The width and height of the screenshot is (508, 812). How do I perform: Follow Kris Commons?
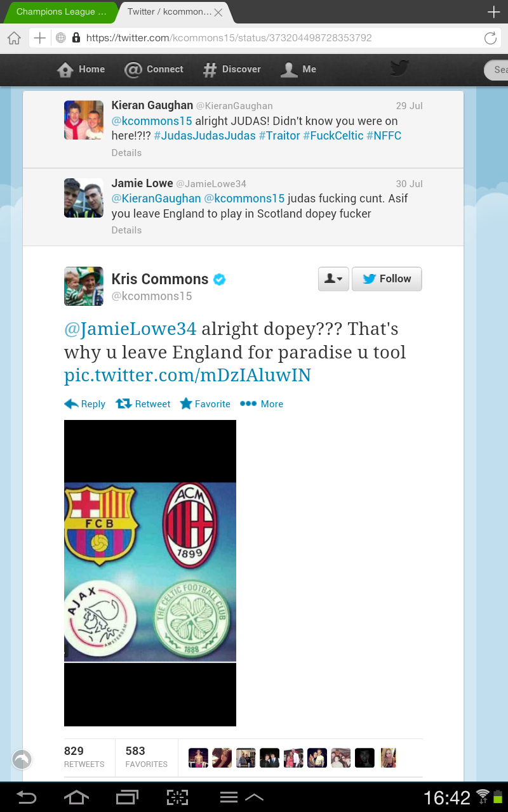387,278
